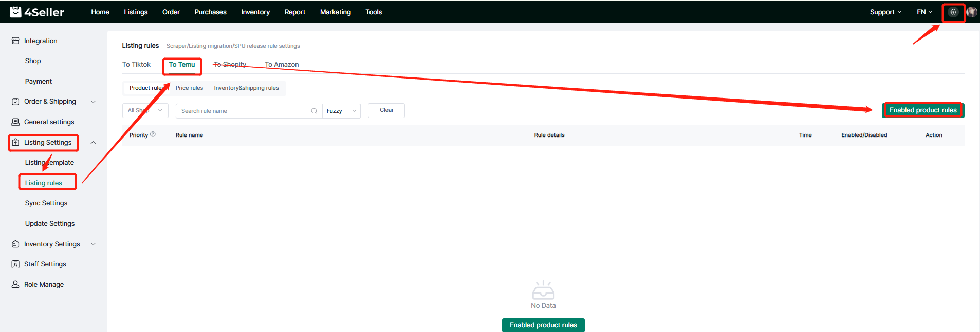Click the user profile avatar
The height and width of the screenshot is (332, 980).
(971, 12)
